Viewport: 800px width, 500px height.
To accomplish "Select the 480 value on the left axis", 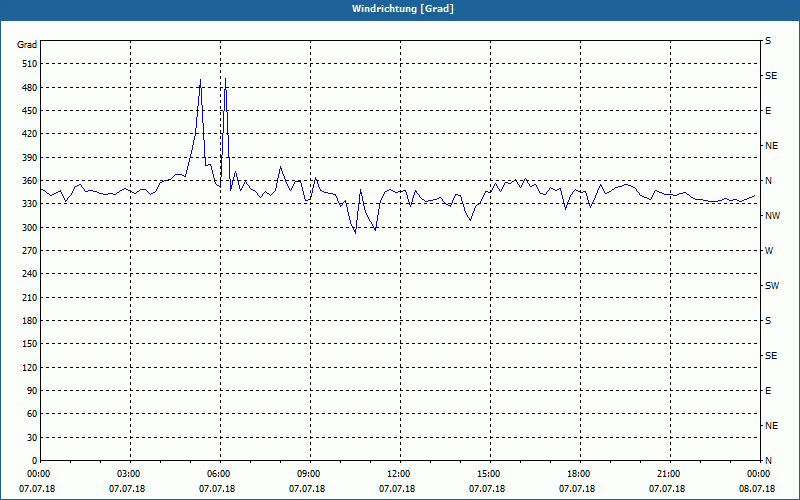I will 29,88.
